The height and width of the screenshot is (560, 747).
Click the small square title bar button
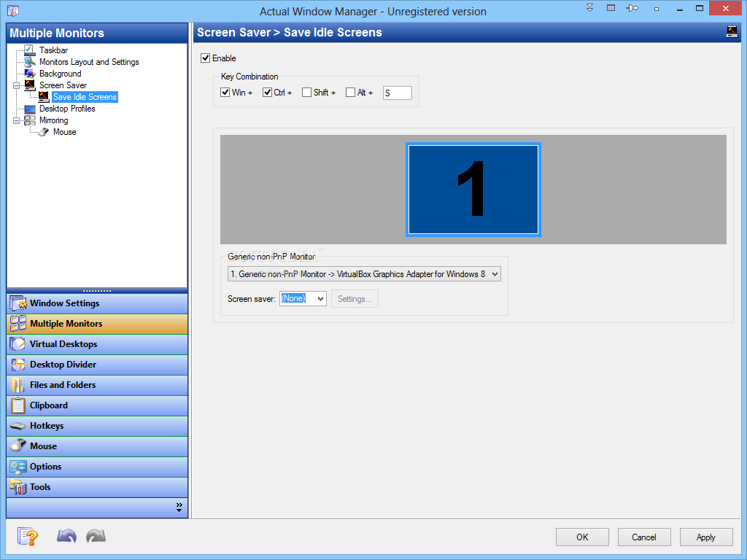pyautogui.click(x=657, y=9)
